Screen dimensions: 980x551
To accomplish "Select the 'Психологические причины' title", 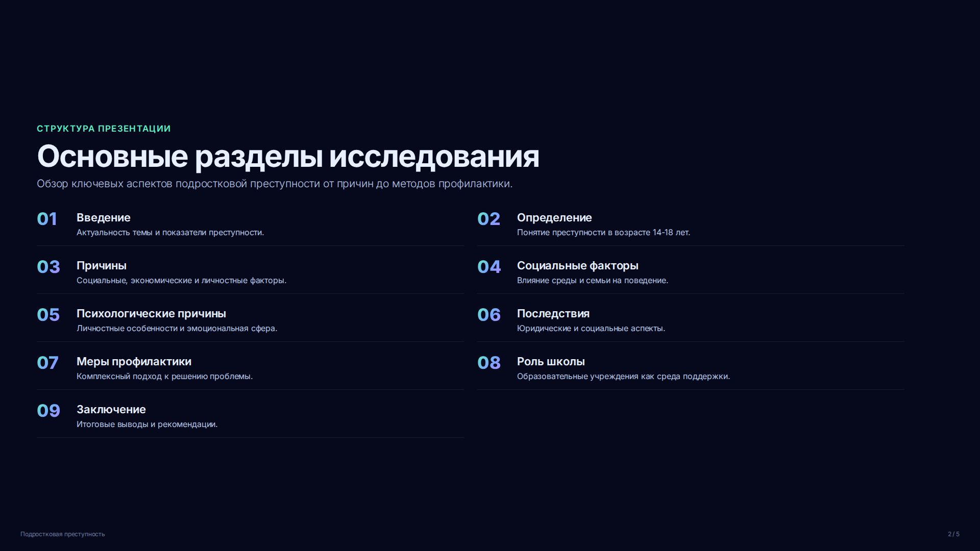I will click(151, 314).
